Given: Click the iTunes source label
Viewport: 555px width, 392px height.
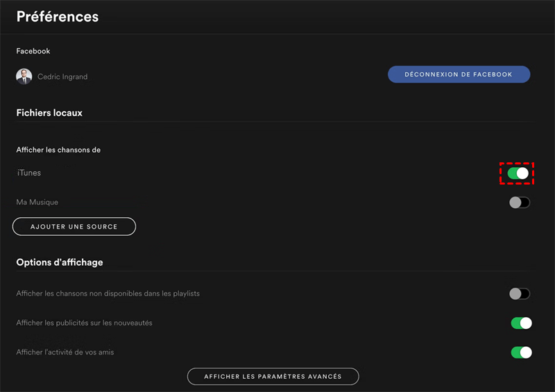Looking at the screenshot, I should click(x=29, y=173).
